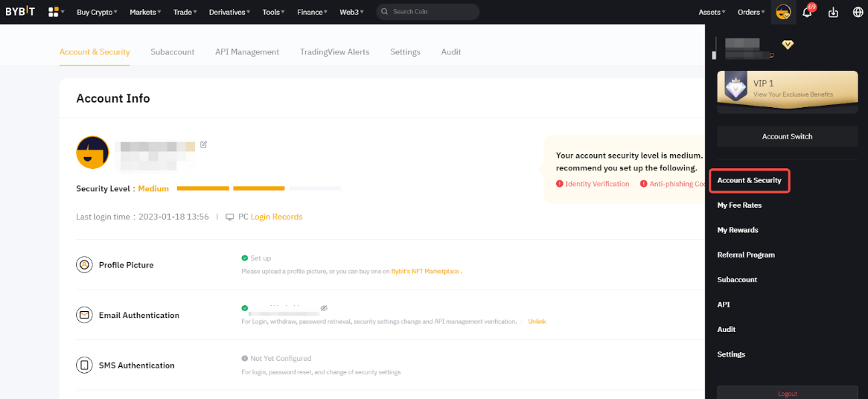868x399 pixels.
Task: Click Unlink for Email Authentication
Action: (x=537, y=322)
